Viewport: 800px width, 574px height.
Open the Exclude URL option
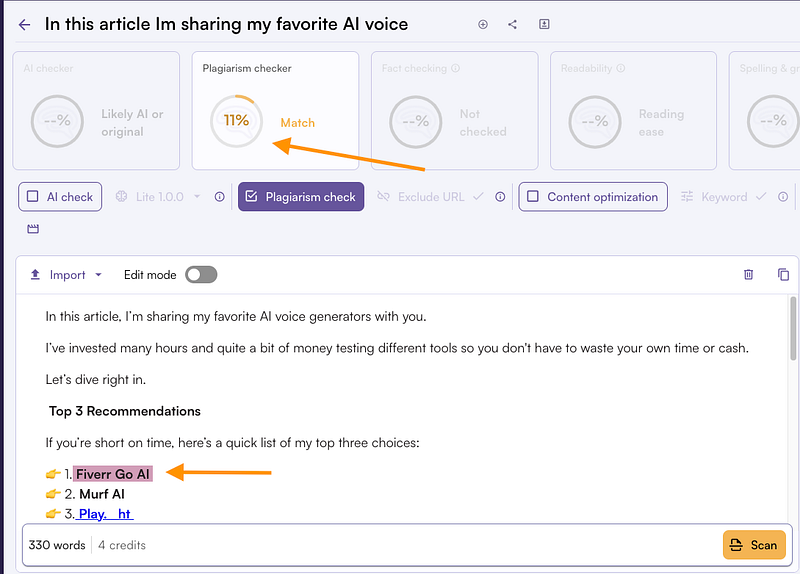click(430, 197)
